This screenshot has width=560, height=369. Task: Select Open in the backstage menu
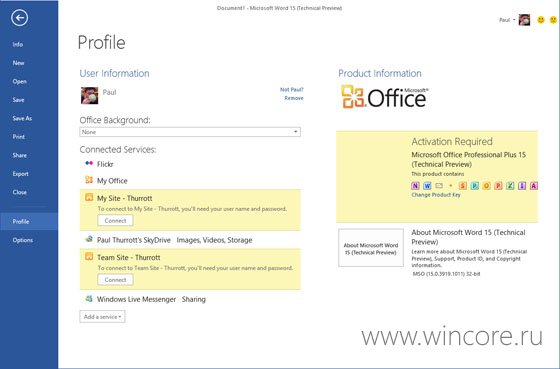(x=20, y=81)
